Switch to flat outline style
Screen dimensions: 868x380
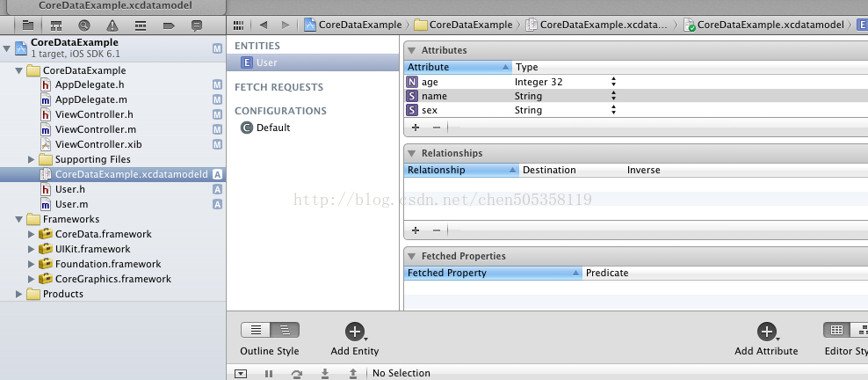[x=256, y=330]
